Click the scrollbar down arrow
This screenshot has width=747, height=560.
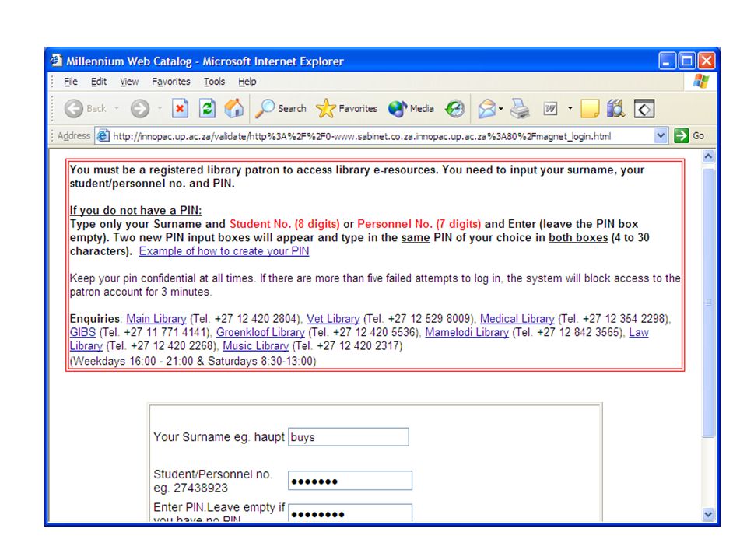click(x=708, y=514)
